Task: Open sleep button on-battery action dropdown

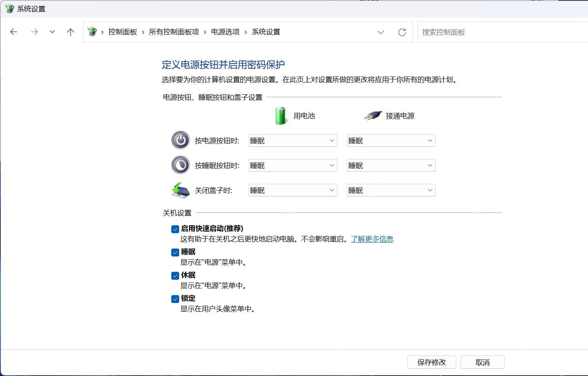Action: [x=293, y=165]
